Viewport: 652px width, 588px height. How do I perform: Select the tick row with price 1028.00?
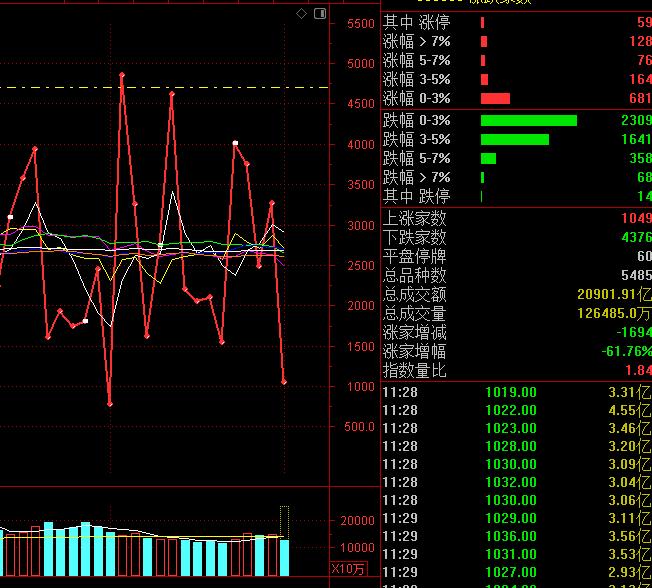click(x=517, y=446)
